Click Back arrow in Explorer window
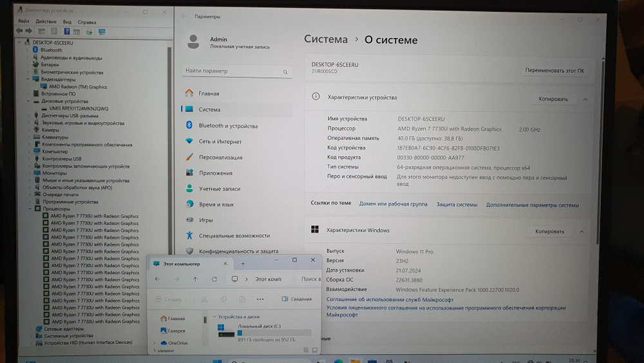 pos(157,279)
